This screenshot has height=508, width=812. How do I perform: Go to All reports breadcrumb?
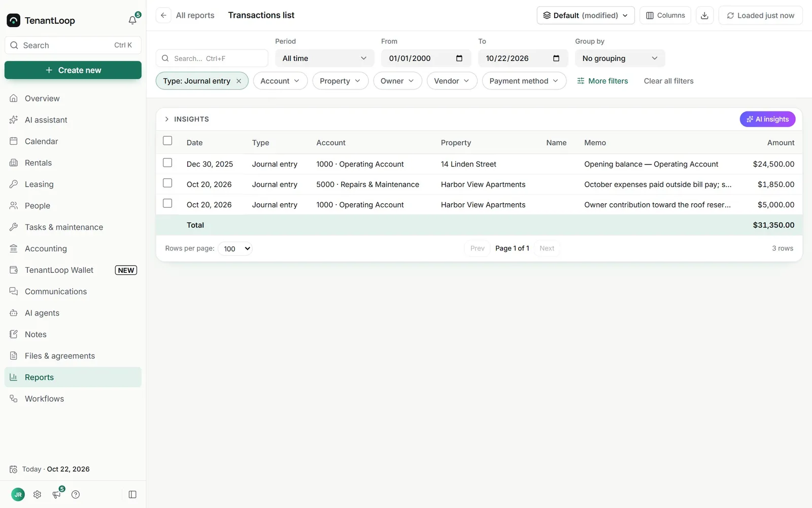point(195,15)
